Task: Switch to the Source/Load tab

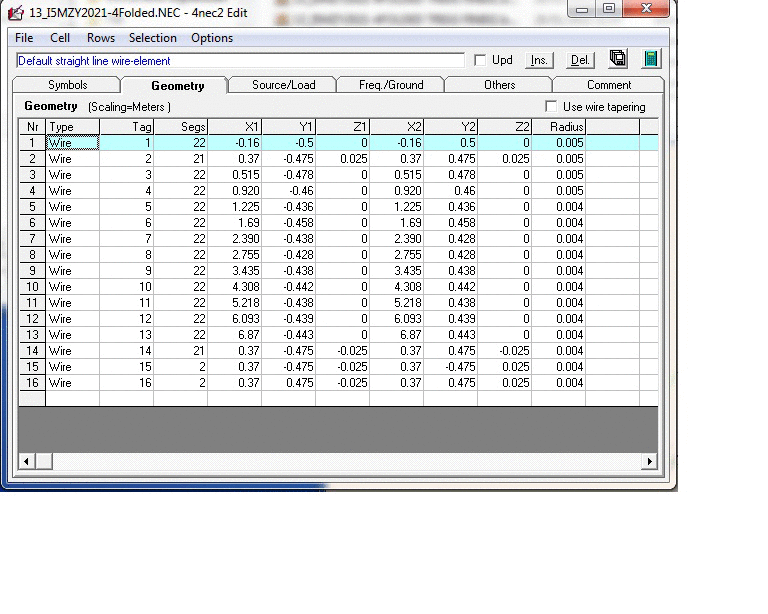Action: 283,85
